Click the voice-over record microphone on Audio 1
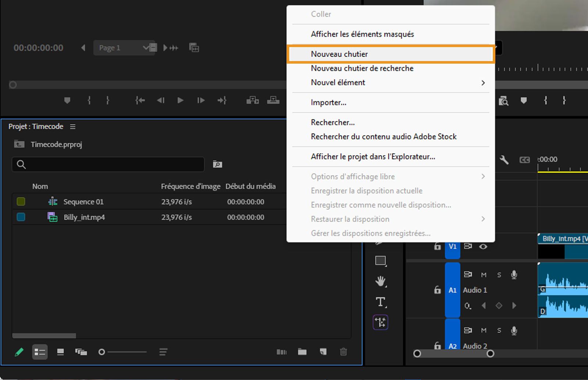This screenshot has width=588, height=380. click(x=514, y=275)
